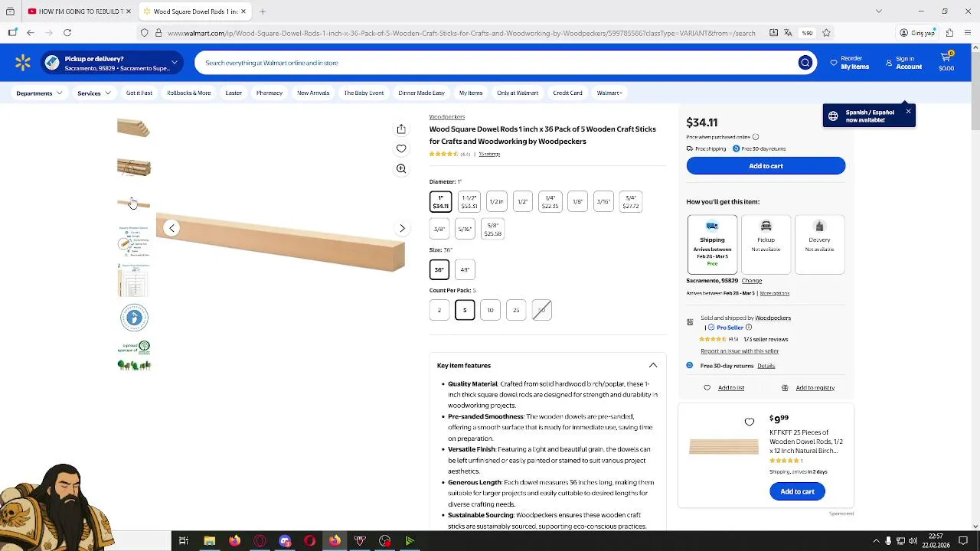Screen dimensions: 980x551
Task: Click Change location link
Action: pyautogui.click(x=752, y=281)
